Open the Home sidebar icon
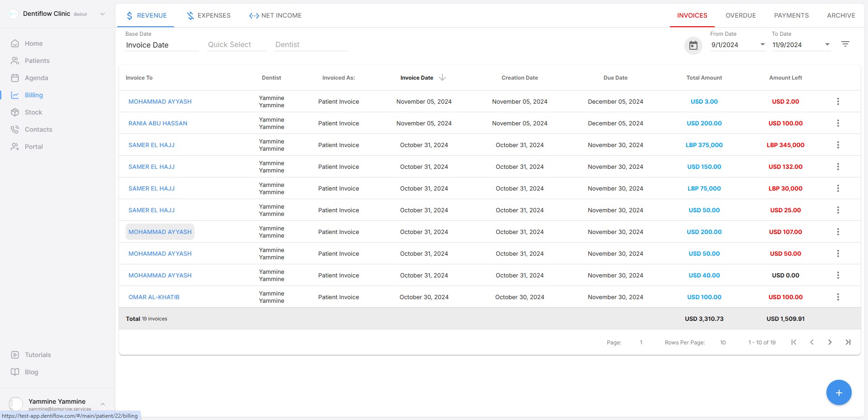The height and width of the screenshot is (420, 868). click(15, 43)
